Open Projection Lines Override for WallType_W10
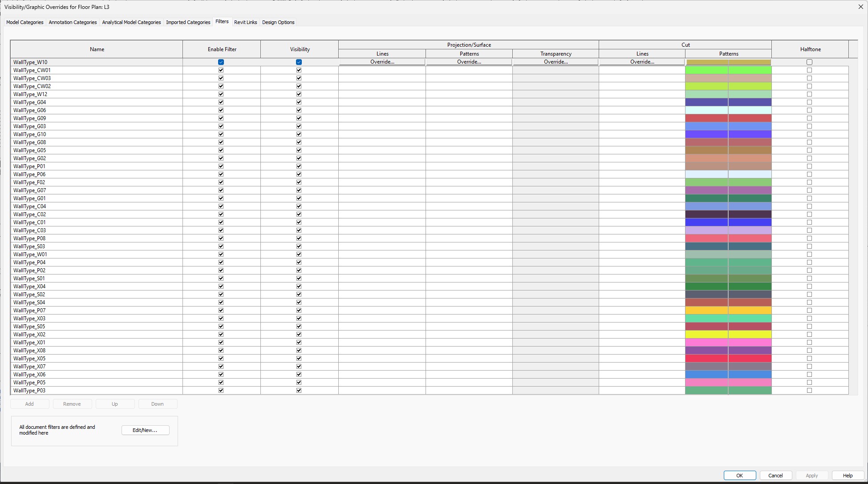868x484 pixels. point(382,62)
